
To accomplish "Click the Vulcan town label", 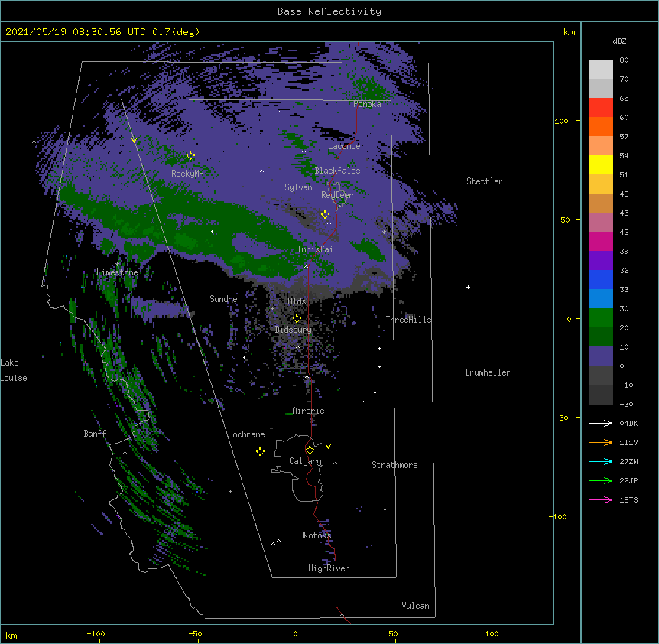I will click(415, 606).
